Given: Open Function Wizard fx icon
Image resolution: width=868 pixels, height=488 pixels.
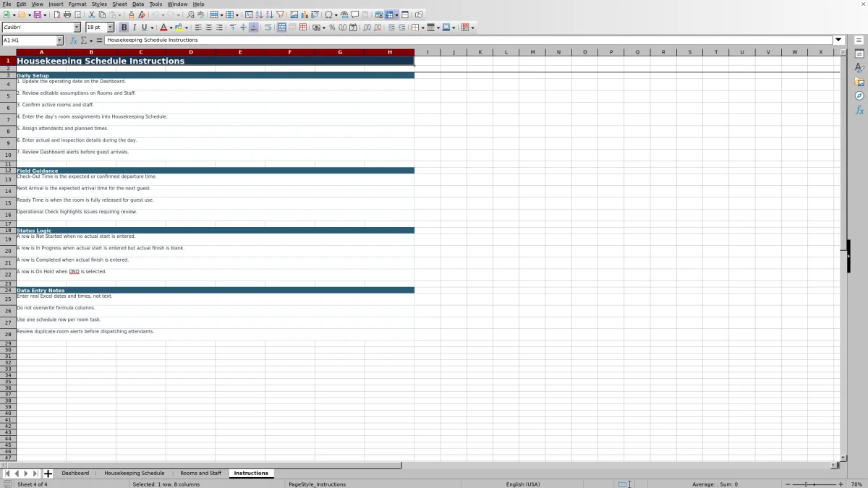Looking at the screenshot, I should tap(73, 40).
